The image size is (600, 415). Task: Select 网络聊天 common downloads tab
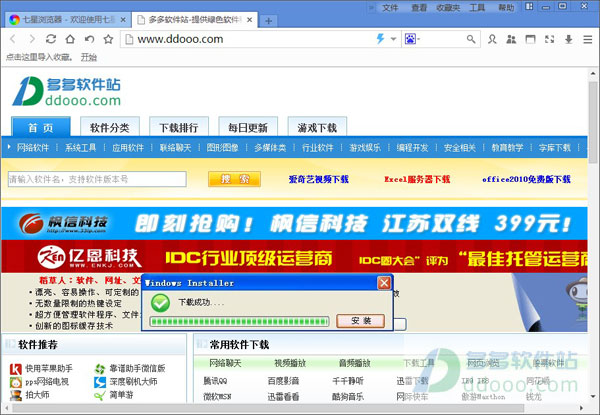[225, 363]
